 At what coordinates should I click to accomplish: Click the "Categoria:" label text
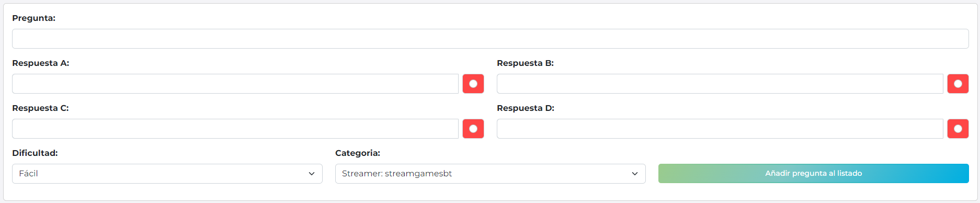(x=358, y=153)
